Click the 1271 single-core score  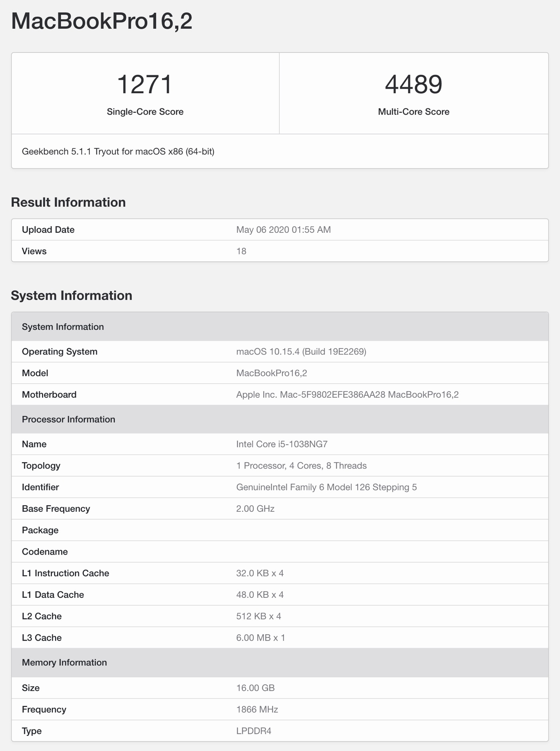click(145, 84)
